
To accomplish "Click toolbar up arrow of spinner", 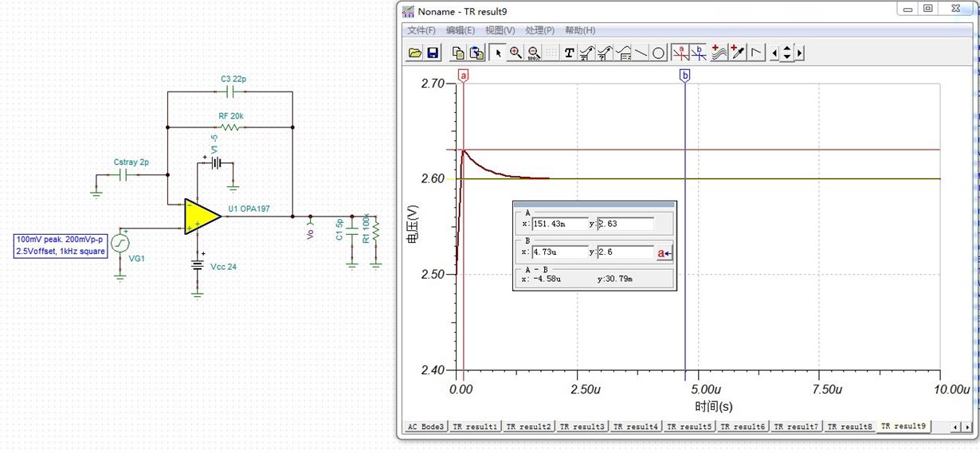I will (787, 49).
